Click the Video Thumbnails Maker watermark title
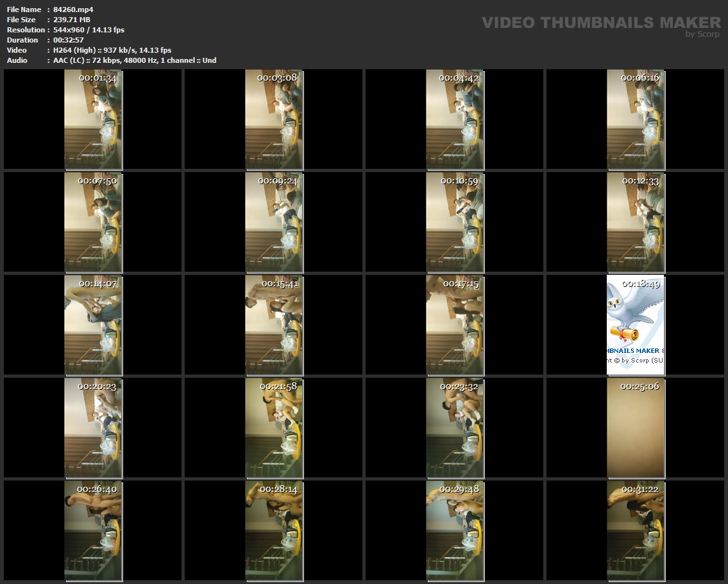Image resolution: width=728 pixels, height=584 pixels. click(600, 23)
